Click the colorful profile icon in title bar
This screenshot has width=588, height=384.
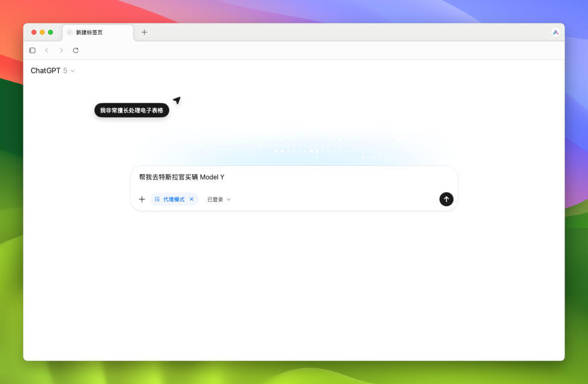click(x=555, y=32)
